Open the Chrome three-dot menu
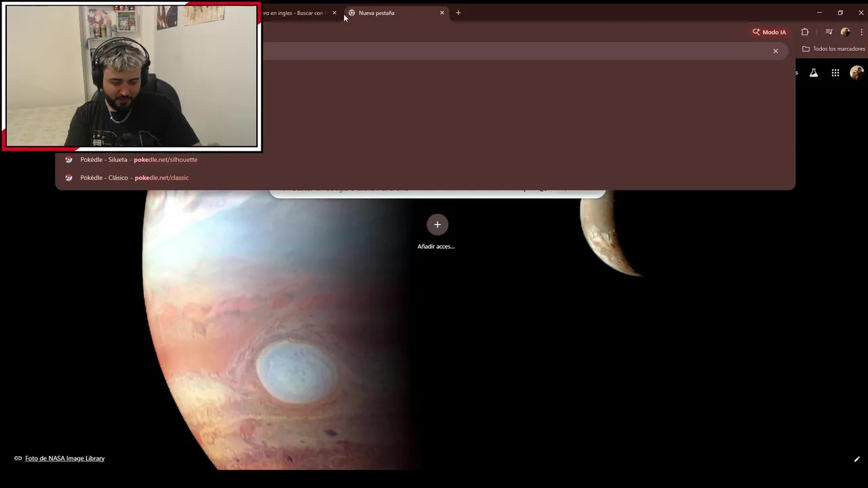The image size is (868, 488). point(861,32)
